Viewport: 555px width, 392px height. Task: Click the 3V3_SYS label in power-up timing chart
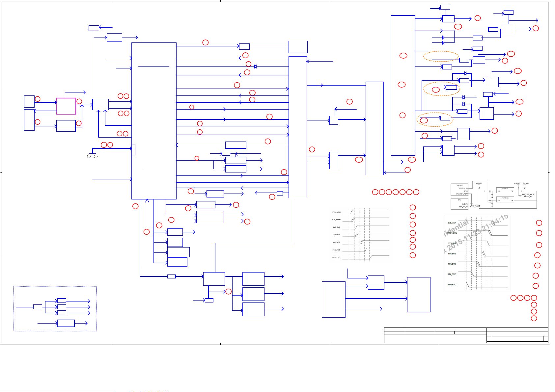pos(336,227)
